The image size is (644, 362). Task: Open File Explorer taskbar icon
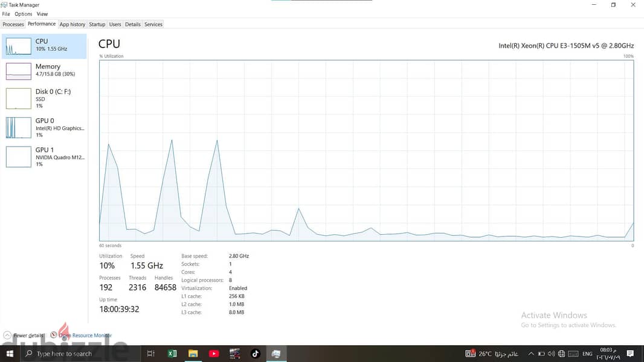[x=193, y=354]
